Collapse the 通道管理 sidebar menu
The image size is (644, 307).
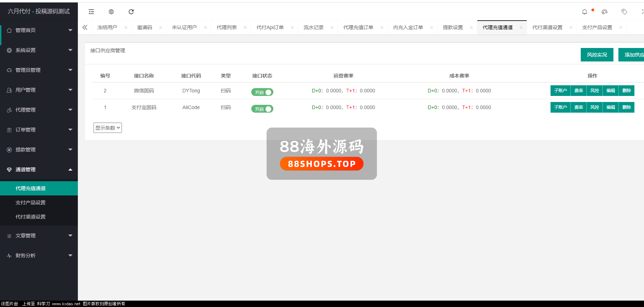[39, 169]
